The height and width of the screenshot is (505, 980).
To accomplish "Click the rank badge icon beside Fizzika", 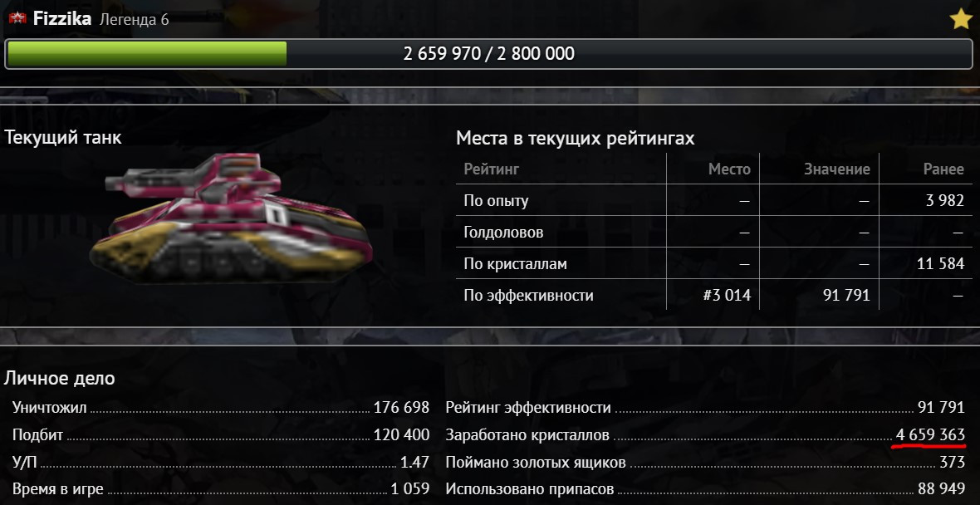I will 17,19.
